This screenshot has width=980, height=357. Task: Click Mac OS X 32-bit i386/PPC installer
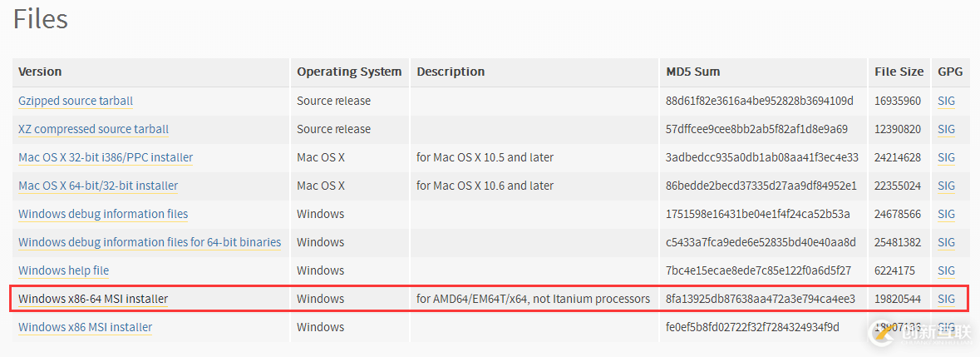(106, 157)
